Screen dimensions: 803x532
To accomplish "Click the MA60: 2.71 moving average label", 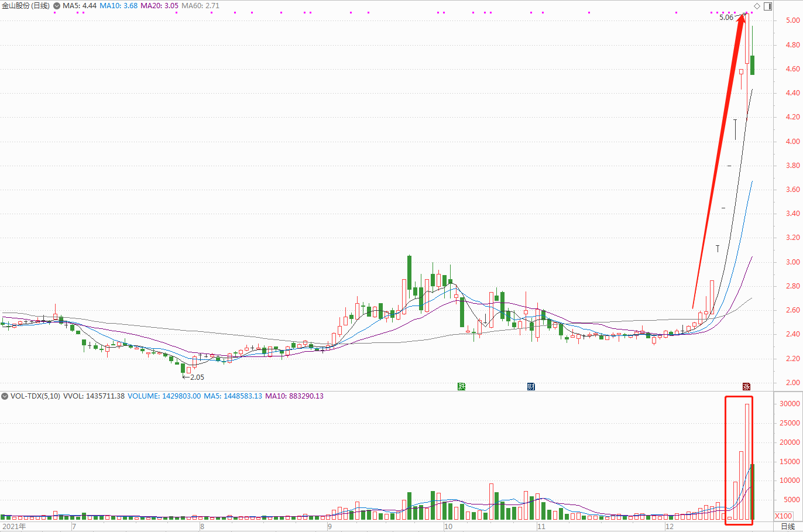I will 201,6.
